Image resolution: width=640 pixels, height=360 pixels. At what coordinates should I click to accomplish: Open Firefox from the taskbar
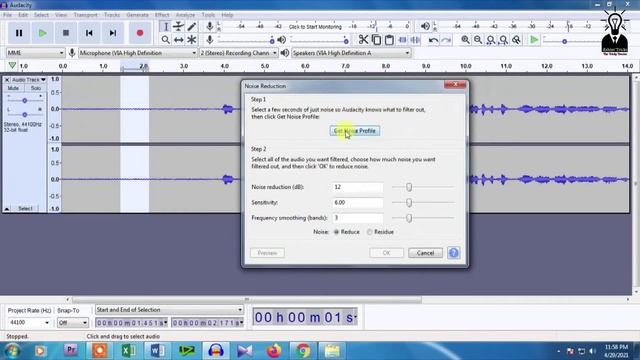pyautogui.click(x=274, y=351)
